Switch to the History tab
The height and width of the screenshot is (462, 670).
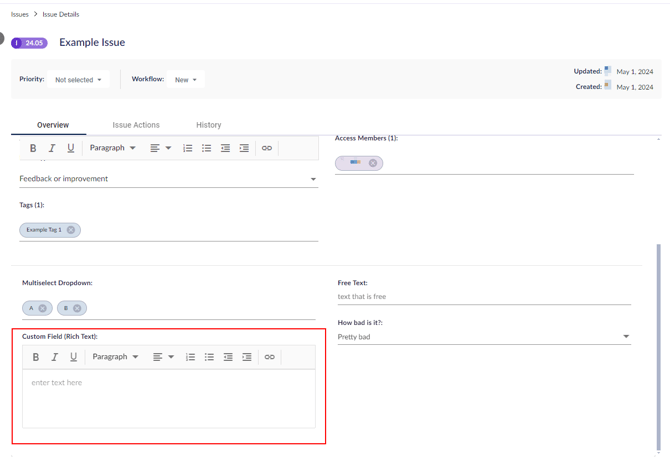click(x=208, y=125)
